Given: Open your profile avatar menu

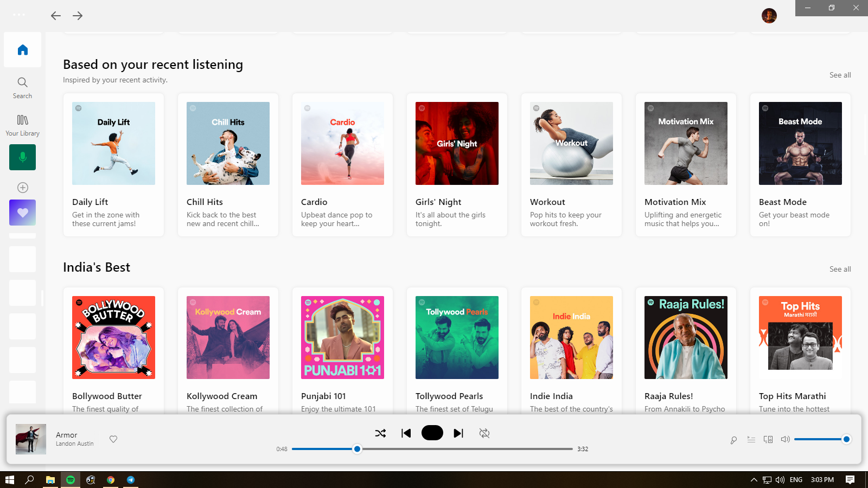Looking at the screenshot, I should coord(769,16).
